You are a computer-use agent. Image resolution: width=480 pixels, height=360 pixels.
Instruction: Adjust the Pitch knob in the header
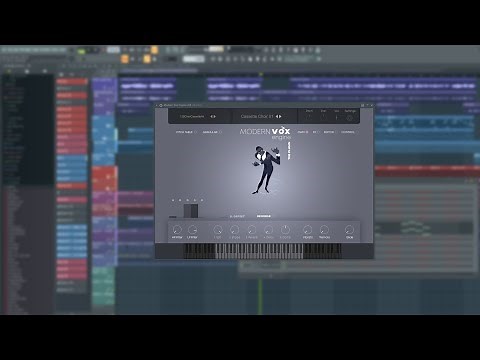(x=309, y=117)
